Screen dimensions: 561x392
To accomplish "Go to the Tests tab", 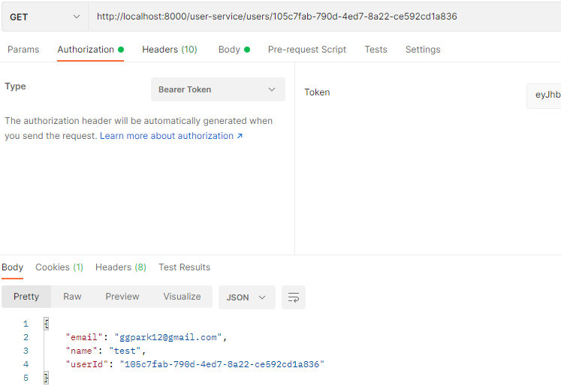I will 376,50.
